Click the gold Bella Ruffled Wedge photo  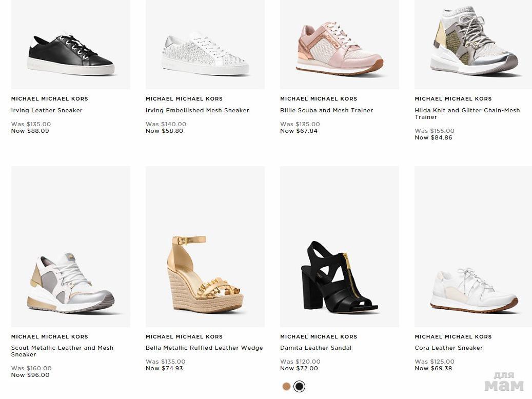click(x=205, y=274)
